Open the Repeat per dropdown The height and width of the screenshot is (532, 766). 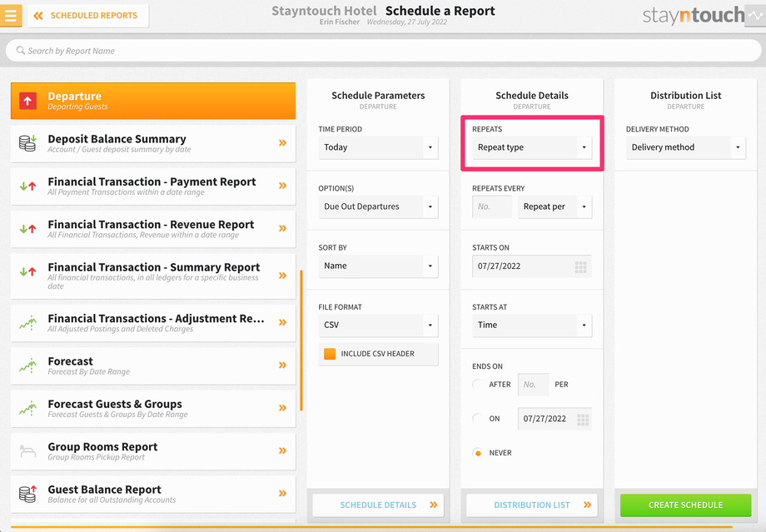pyautogui.click(x=555, y=206)
